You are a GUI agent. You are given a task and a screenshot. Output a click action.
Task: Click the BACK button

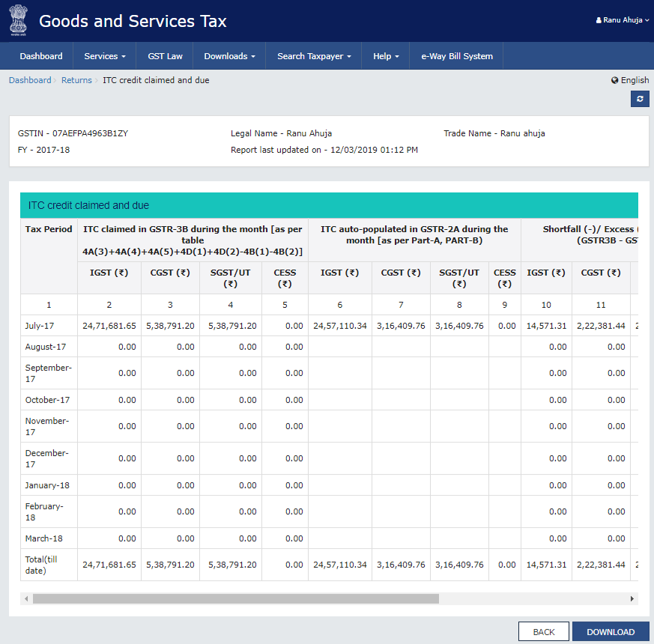pyautogui.click(x=543, y=631)
